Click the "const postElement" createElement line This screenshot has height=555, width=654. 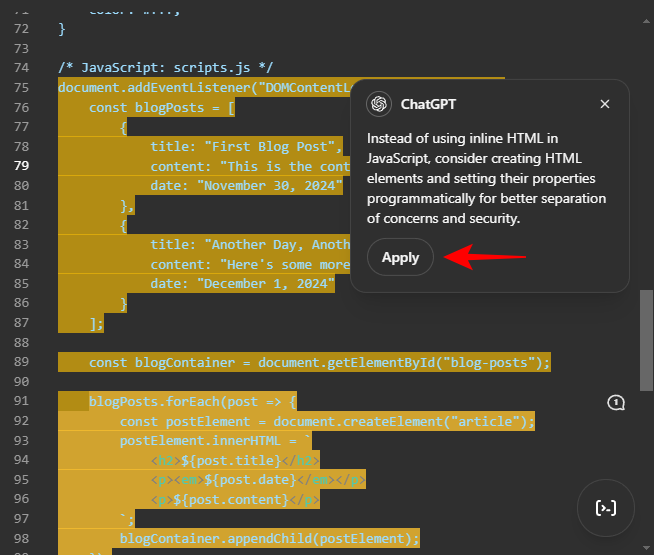[327, 422]
